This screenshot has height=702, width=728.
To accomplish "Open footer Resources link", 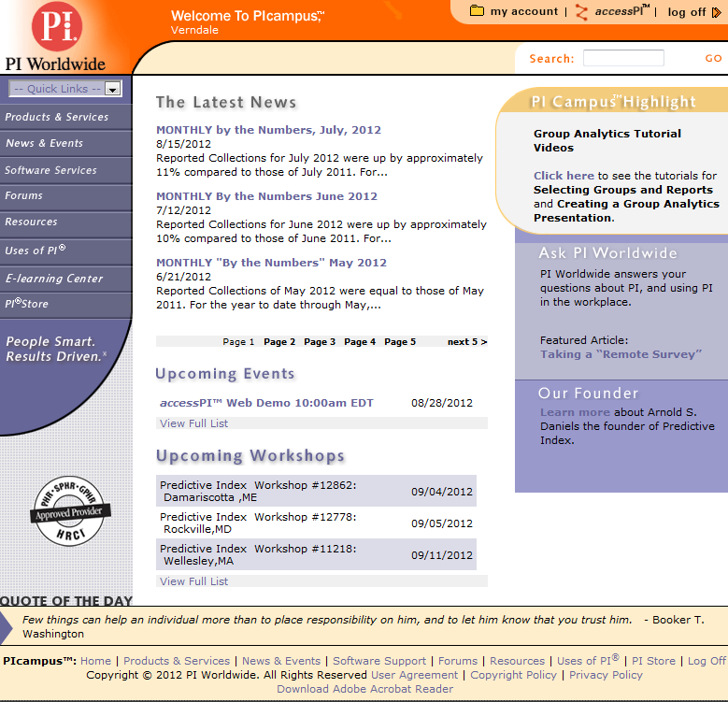I will point(517,661).
